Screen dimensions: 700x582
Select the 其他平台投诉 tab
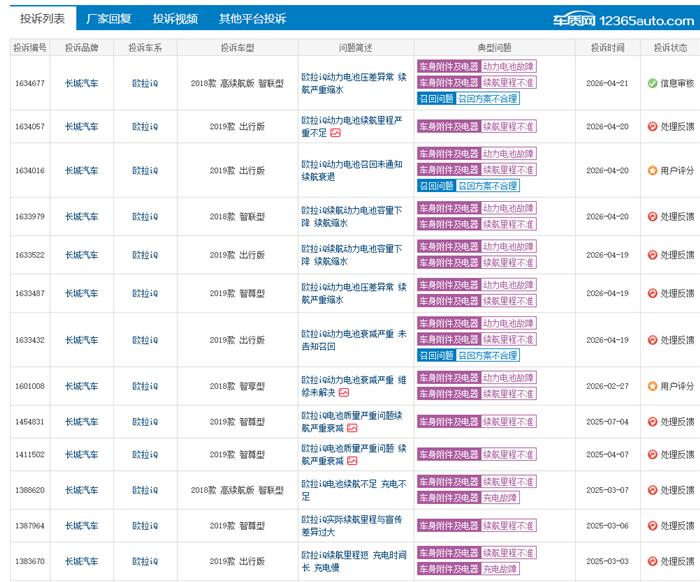coord(252,19)
